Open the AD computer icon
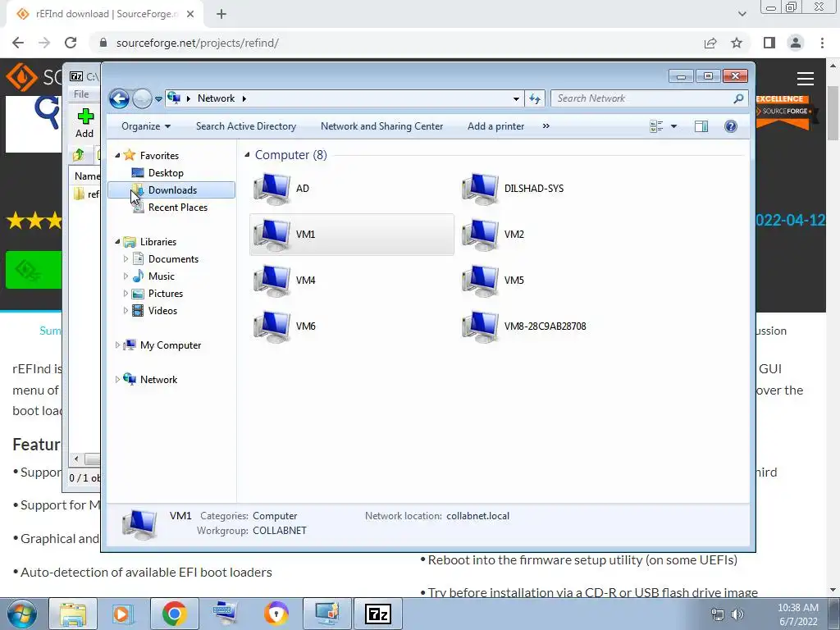This screenshot has height=630, width=840. click(x=272, y=189)
